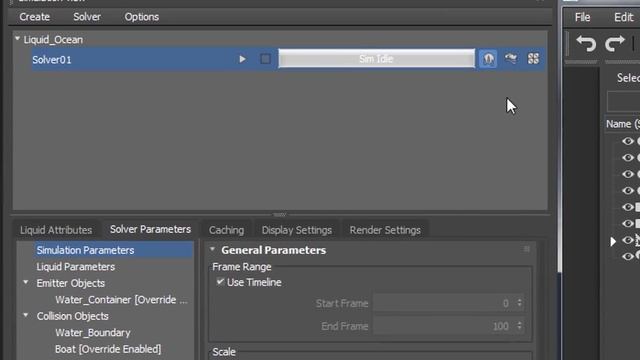Select Liquid Parameters in the list

(76, 267)
